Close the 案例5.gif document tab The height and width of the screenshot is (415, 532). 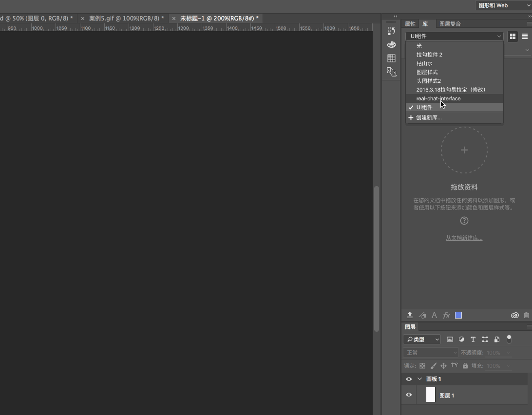(82, 19)
